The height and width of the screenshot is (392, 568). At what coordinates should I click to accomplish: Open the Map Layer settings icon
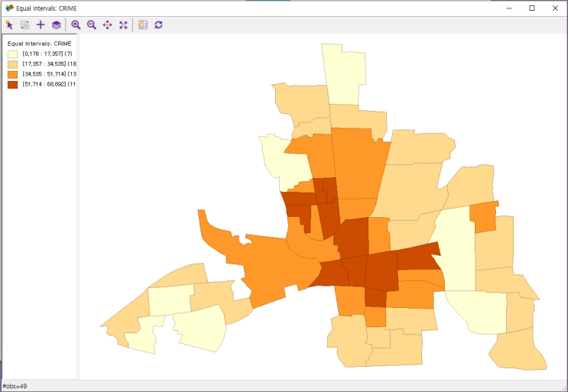(56, 25)
